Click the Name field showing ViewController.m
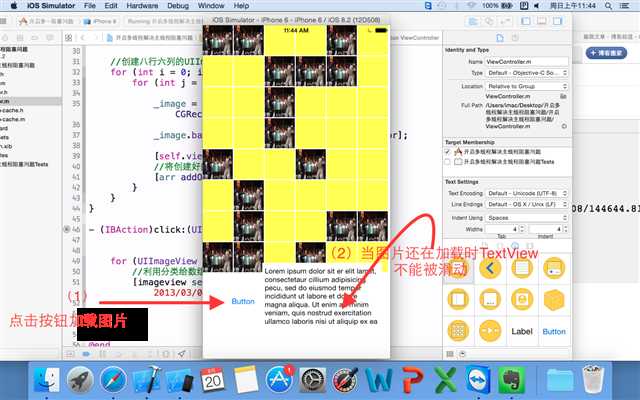Viewport: 640px width, 400px height. (x=527, y=62)
